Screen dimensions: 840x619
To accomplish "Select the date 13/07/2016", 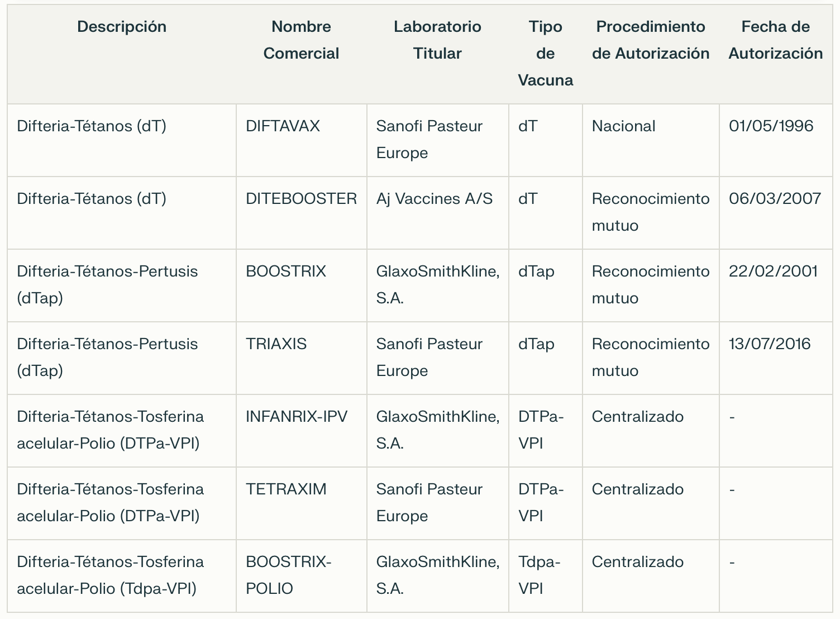I will (x=770, y=344).
